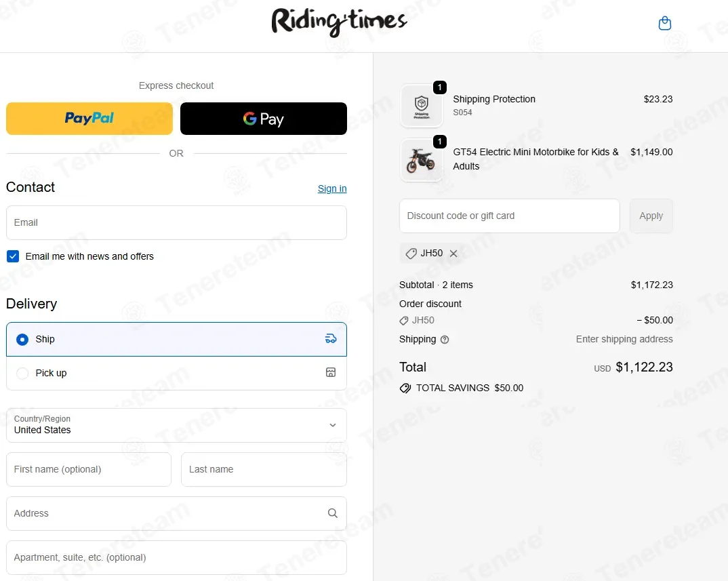The image size is (728, 581).
Task: Expand the Country/Region dropdown
Action: pos(176,425)
